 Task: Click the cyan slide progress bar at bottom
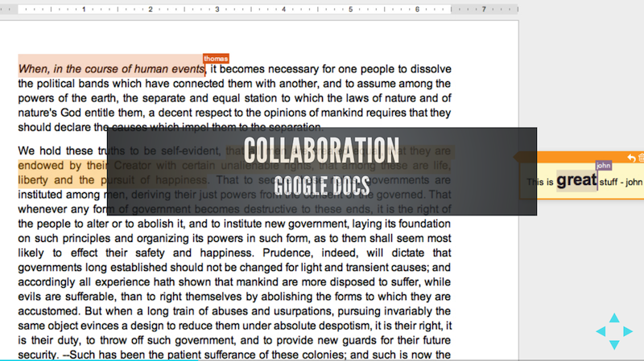pyautogui.click(x=98, y=359)
